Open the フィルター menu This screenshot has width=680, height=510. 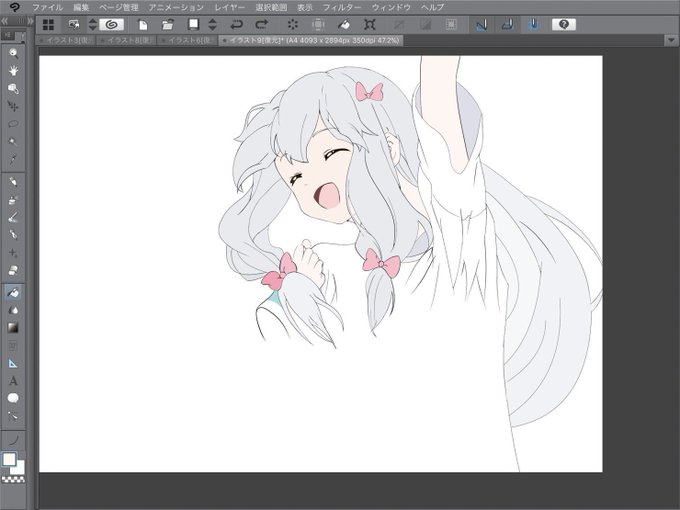[342, 7]
